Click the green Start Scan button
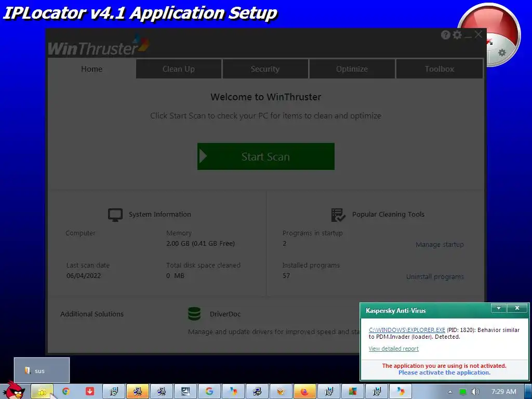The image size is (532, 399). click(265, 156)
